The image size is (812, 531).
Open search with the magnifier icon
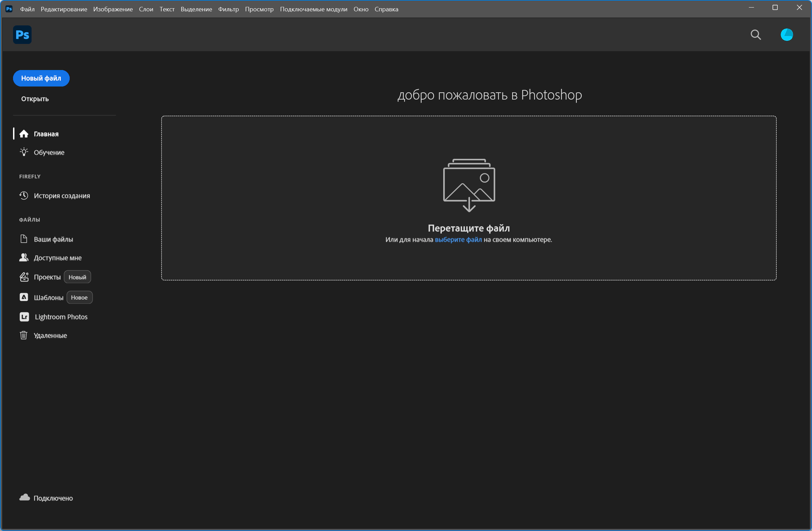(756, 35)
